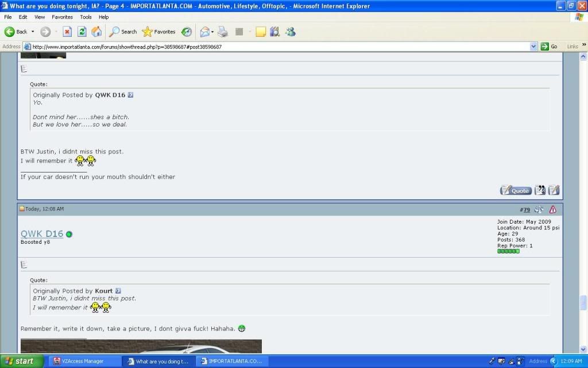588x368 pixels.
Task: Open the Tools menu
Action: [86, 17]
